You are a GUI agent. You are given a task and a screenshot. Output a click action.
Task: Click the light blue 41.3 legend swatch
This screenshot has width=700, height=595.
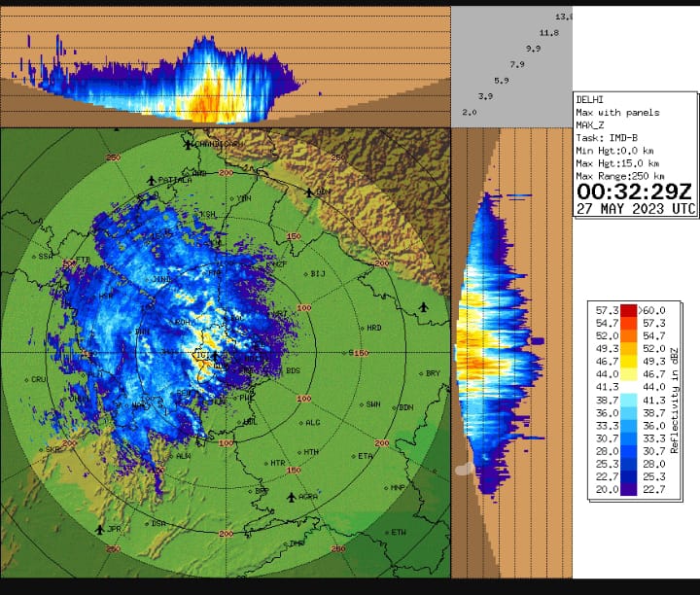(629, 400)
